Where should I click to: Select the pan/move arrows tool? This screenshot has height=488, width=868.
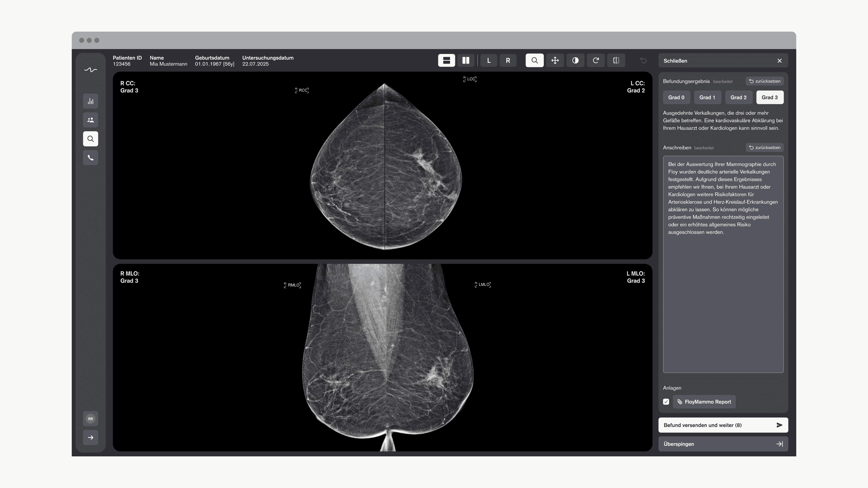coord(555,61)
